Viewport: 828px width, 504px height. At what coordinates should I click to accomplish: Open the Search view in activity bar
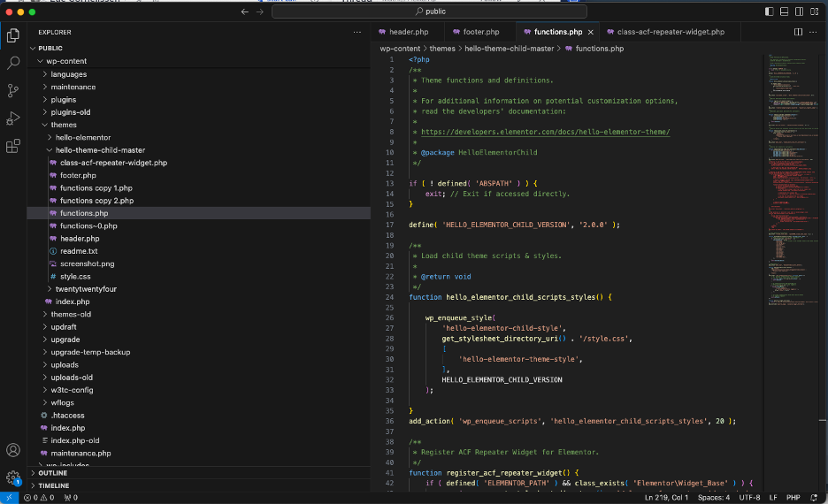13,64
